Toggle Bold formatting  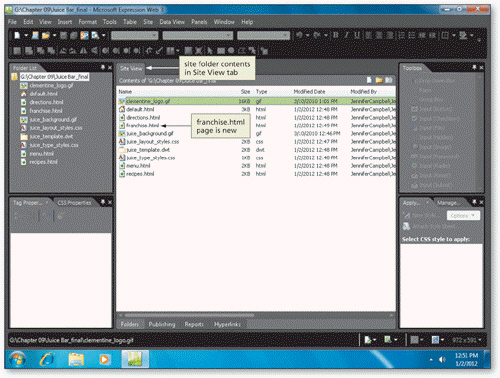click(336, 35)
